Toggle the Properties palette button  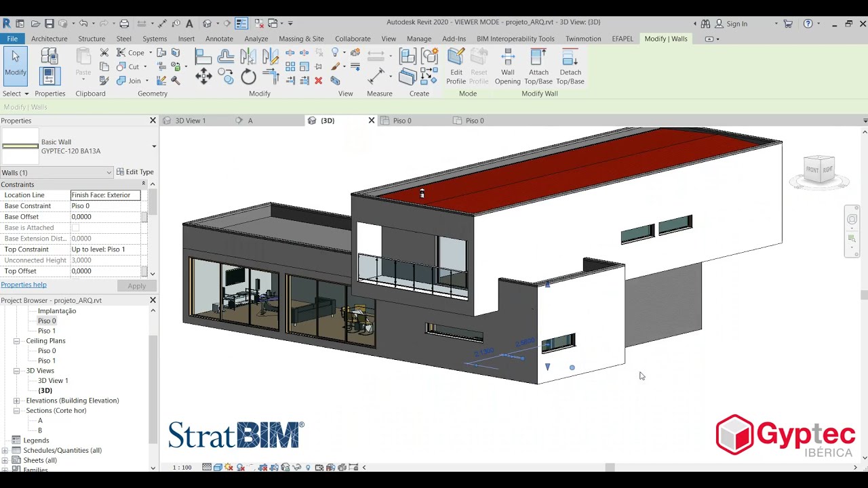[x=50, y=76]
